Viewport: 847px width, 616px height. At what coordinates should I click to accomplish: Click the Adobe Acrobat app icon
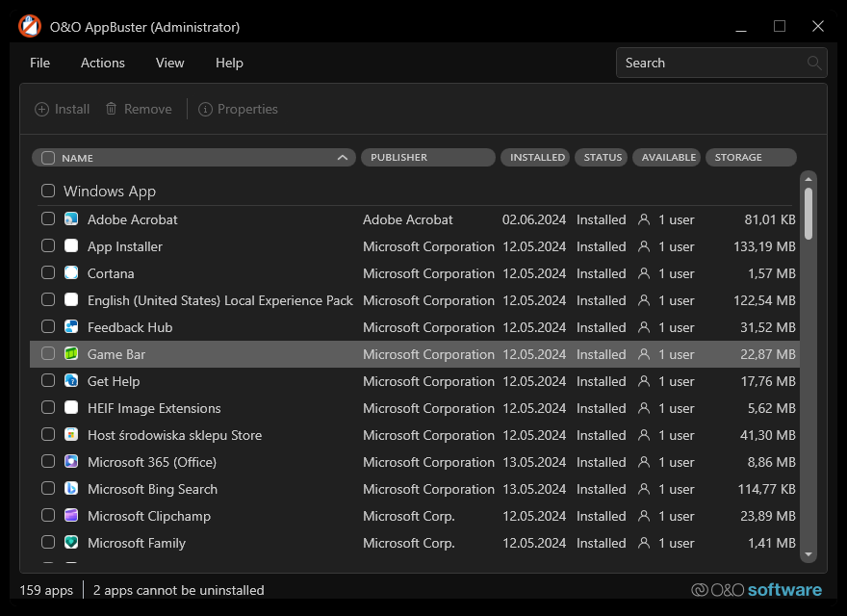click(71, 218)
